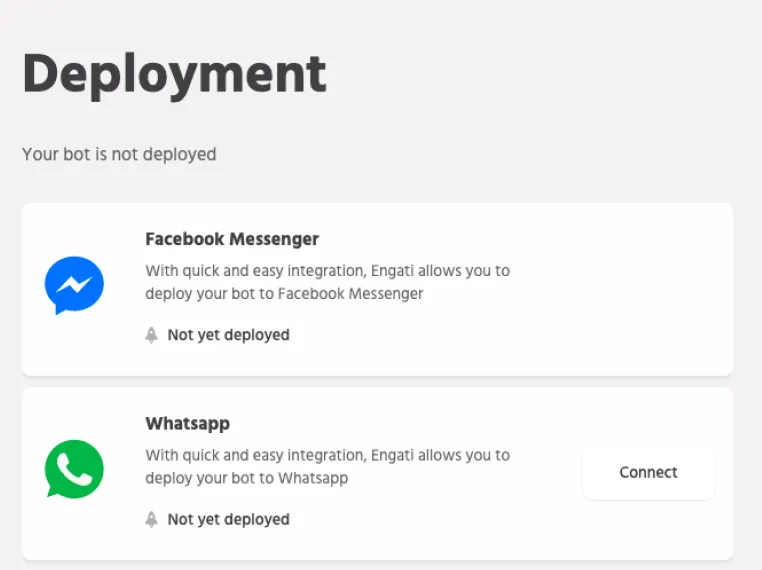Click the "Your bot is not deployed" message

(x=119, y=154)
